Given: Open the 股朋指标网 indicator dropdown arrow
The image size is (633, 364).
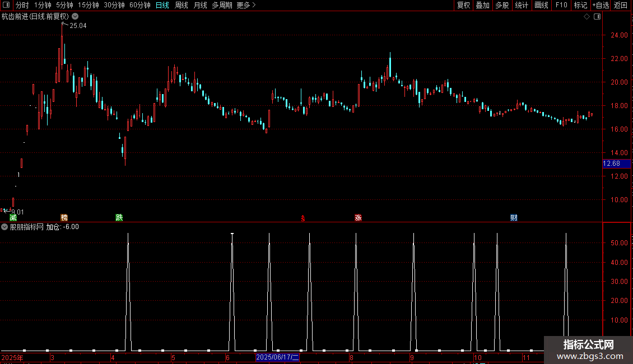Looking at the screenshot, I should [4, 227].
